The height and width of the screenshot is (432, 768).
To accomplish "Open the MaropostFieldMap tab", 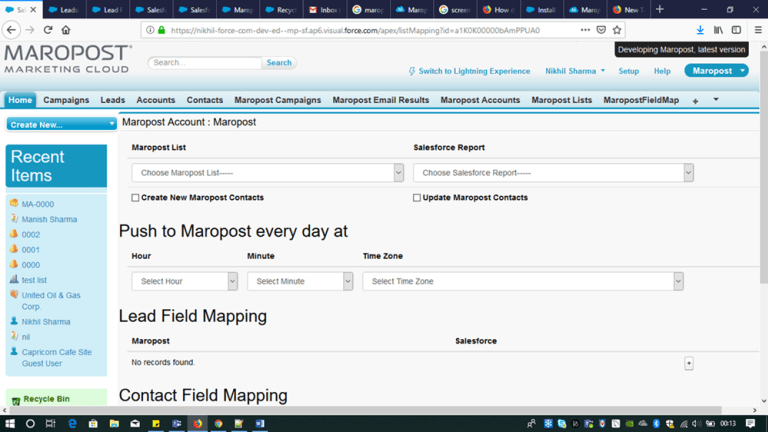I will point(641,100).
